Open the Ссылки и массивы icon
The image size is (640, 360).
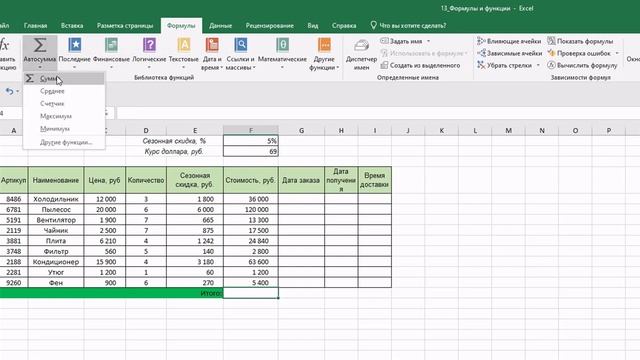coord(240,45)
